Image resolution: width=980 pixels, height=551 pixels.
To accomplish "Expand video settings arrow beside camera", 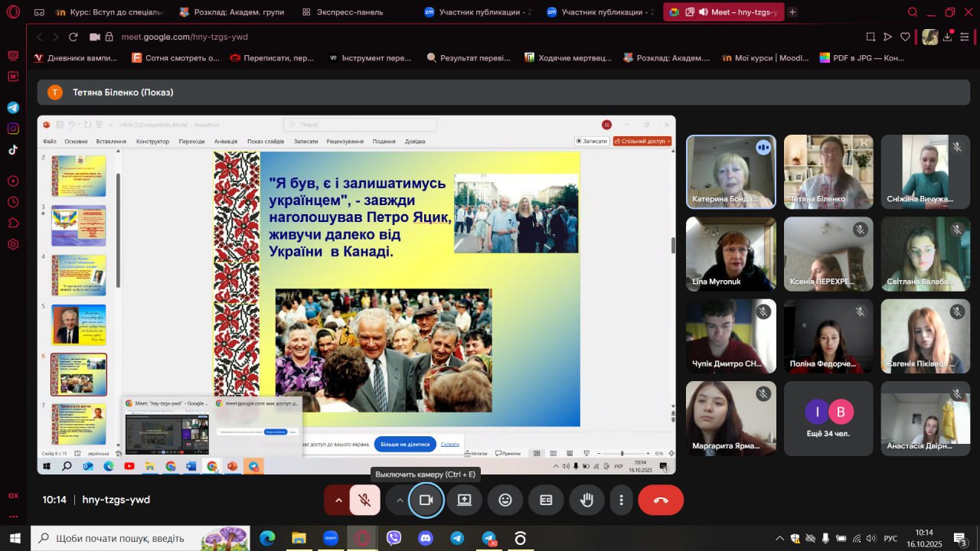I will 399,500.
